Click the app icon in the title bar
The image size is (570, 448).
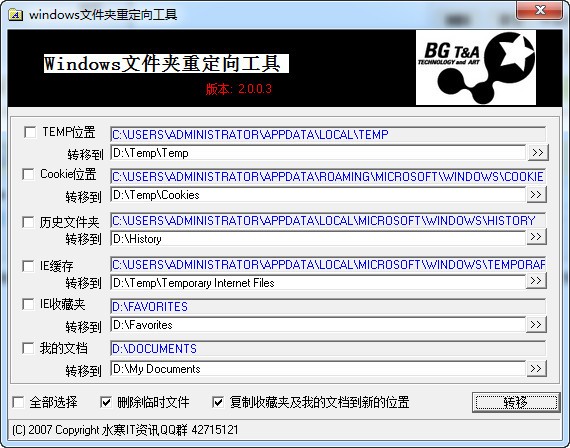pos(16,15)
